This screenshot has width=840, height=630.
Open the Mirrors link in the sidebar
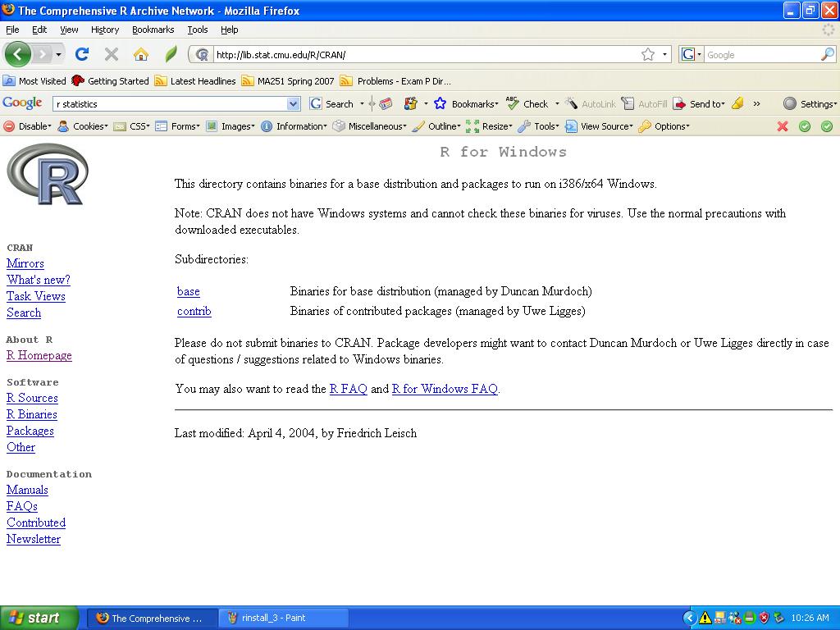(x=25, y=263)
